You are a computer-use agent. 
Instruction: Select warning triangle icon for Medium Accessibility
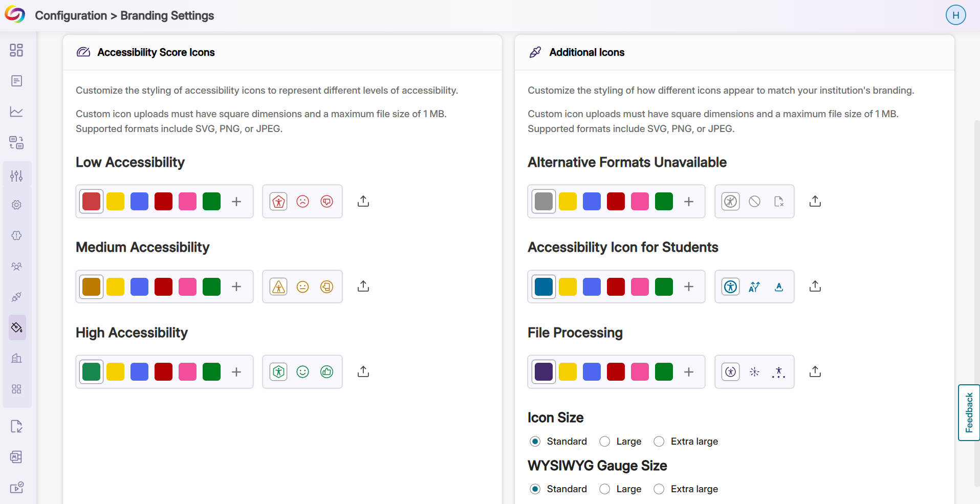tap(278, 287)
